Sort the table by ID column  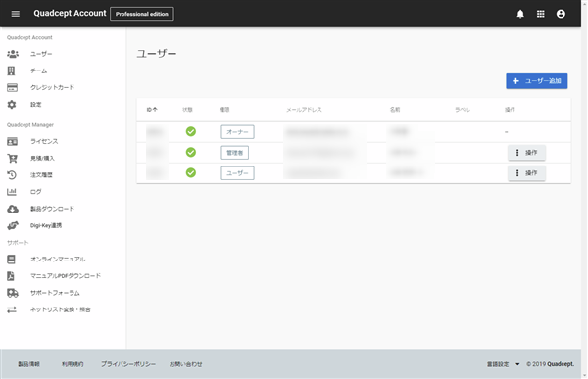(x=152, y=110)
